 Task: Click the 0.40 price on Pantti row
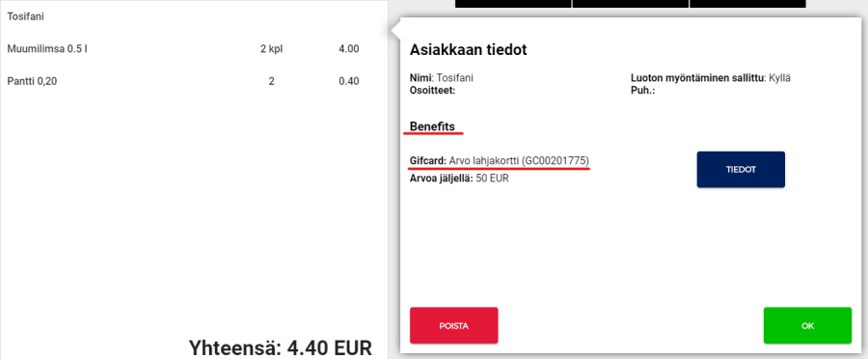coord(349,81)
